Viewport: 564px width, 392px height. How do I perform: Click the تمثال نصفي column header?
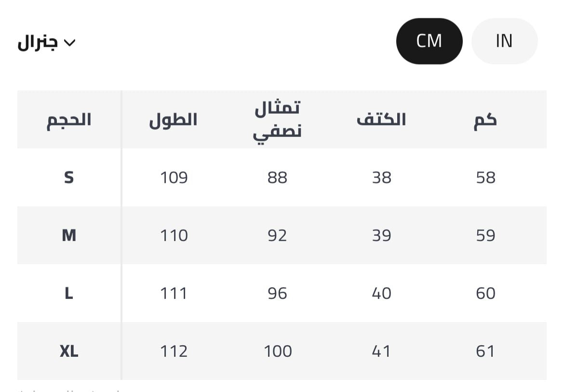[277, 120]
